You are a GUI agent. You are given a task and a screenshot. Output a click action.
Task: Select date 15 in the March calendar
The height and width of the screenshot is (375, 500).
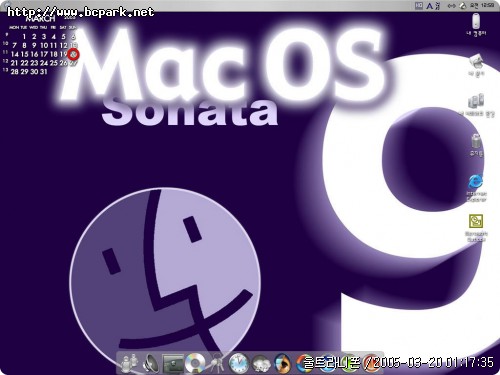24,54
